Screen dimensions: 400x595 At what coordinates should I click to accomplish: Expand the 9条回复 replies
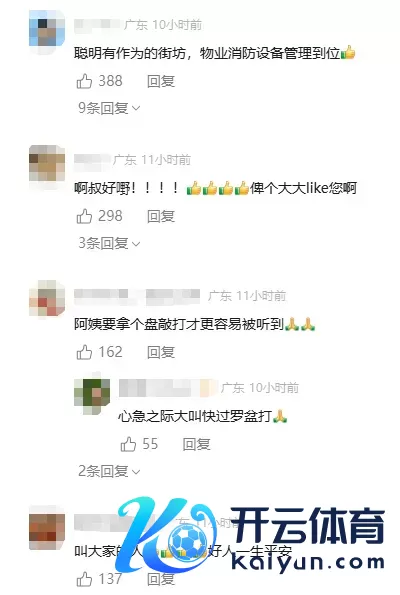pyautogui.click(x=109, y=108)
